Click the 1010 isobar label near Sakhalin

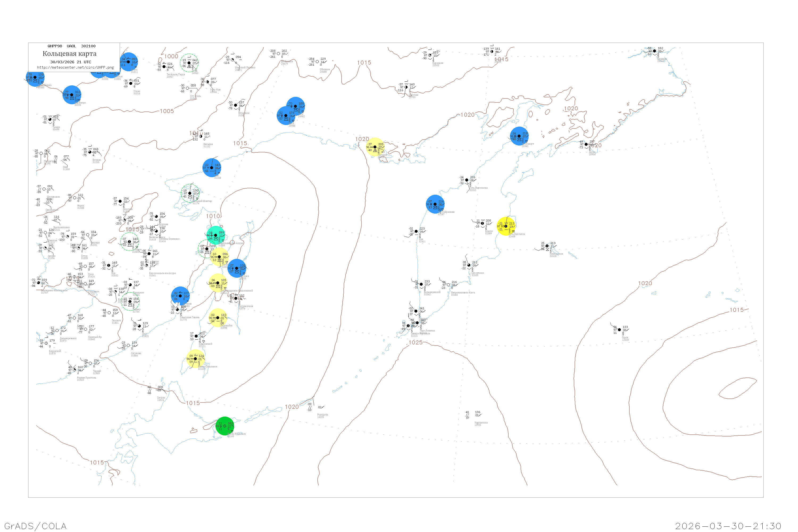click(x=213, y=216)
